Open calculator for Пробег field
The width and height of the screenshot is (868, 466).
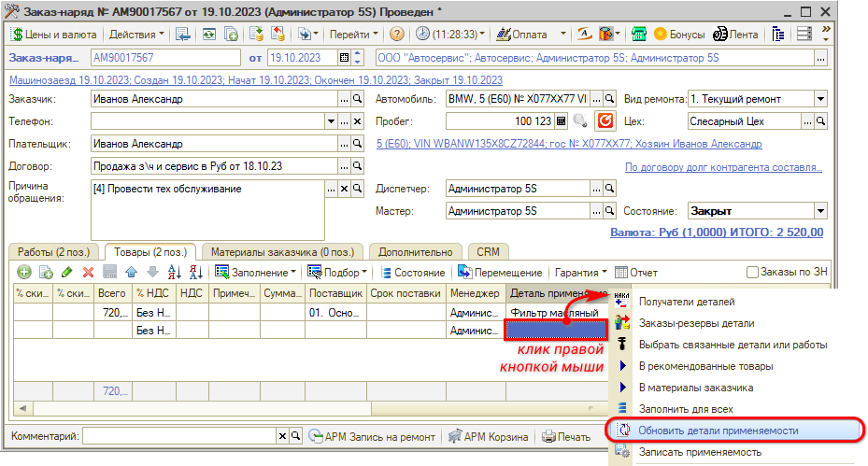pyautogui.click(x=561, y=121)
